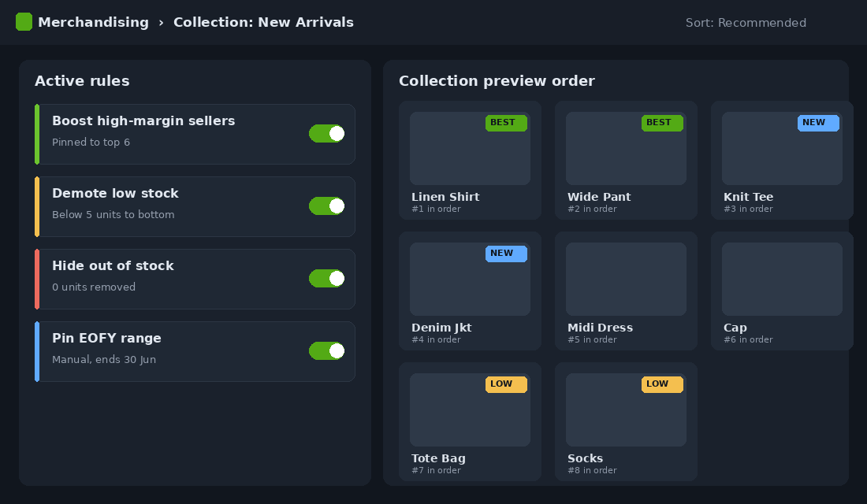Open the Knit Tee product thumbnail
The width and height of the screenshot is (867, 504).
pos(782,149)
